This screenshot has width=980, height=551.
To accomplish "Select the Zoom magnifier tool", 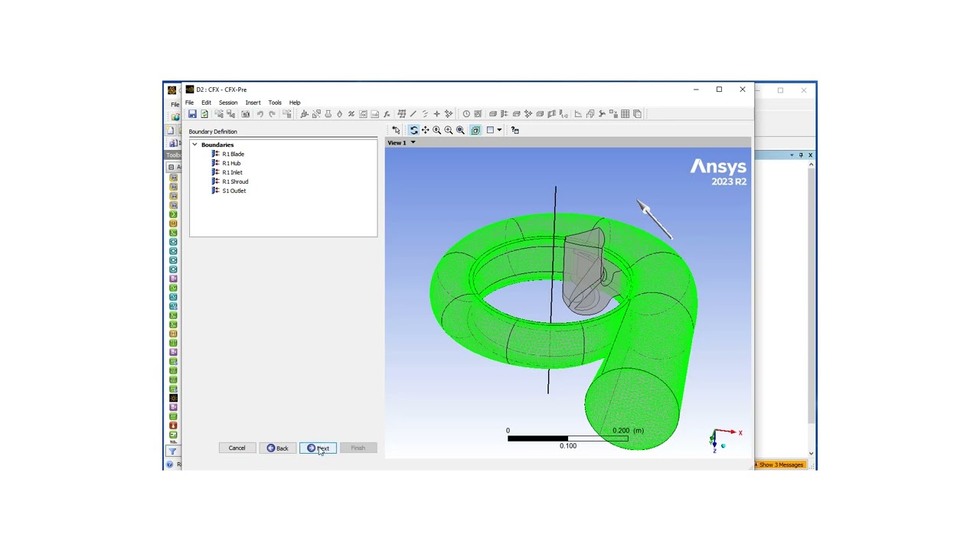I will click(436, 130).
